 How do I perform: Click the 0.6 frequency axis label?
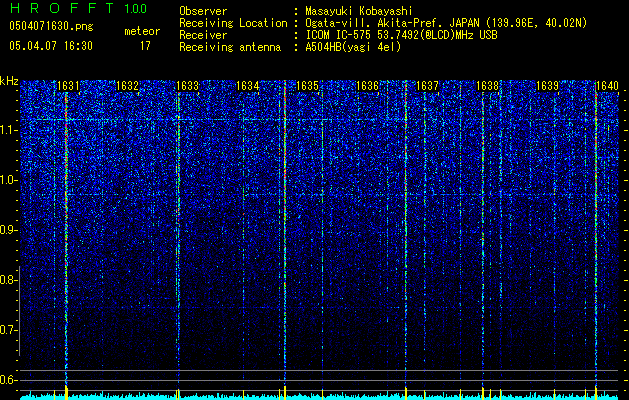tap(8, 380)
